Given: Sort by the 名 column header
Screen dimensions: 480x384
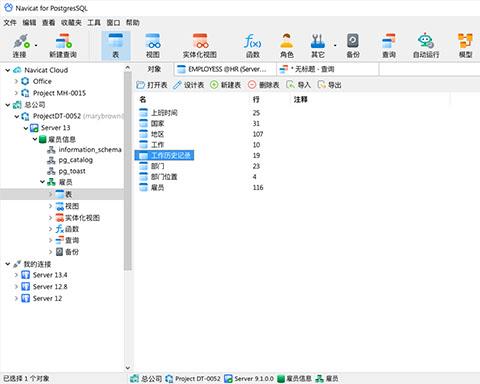Looking at the screenshot, I should tap(143, 99).
